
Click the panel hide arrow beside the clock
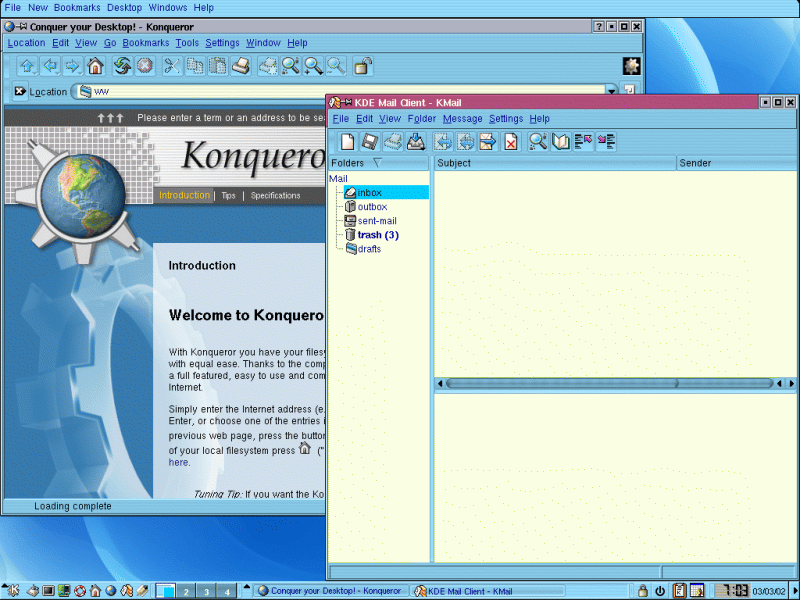coord(795,591)
